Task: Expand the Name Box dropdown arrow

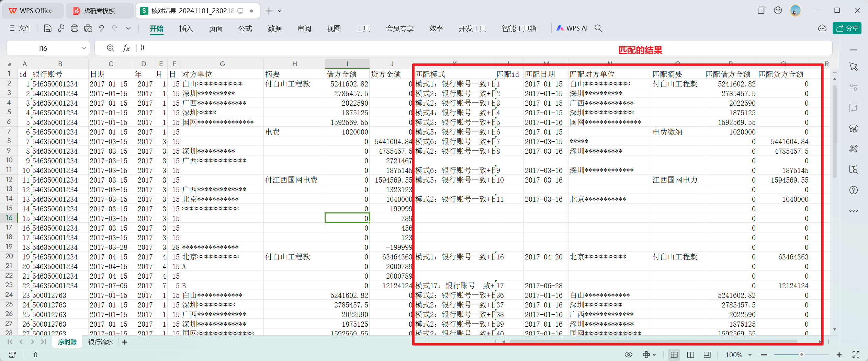Action: tap(83, 48)
